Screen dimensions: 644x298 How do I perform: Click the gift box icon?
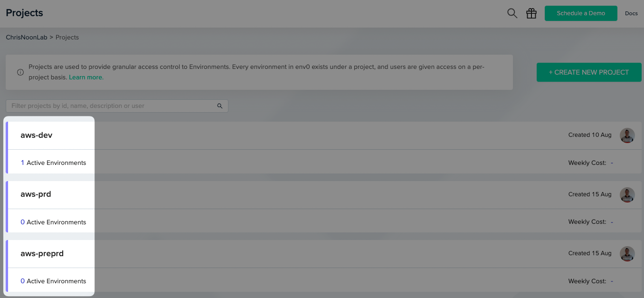(x=531, y=13)
